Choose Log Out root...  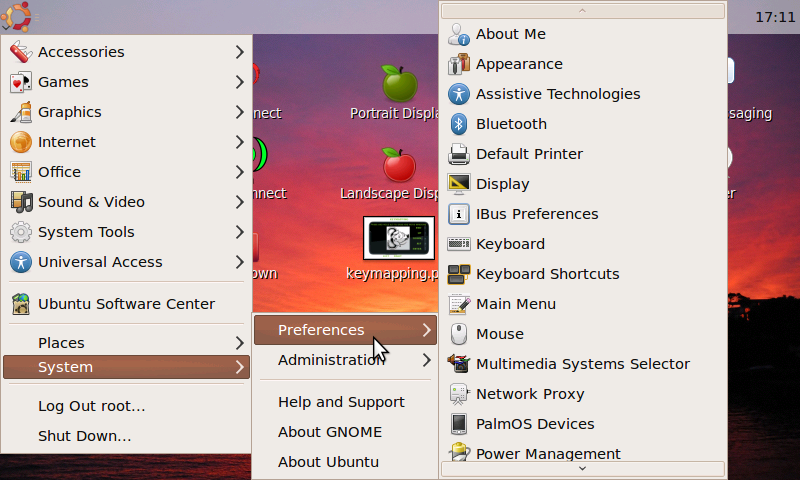[92, 406]
